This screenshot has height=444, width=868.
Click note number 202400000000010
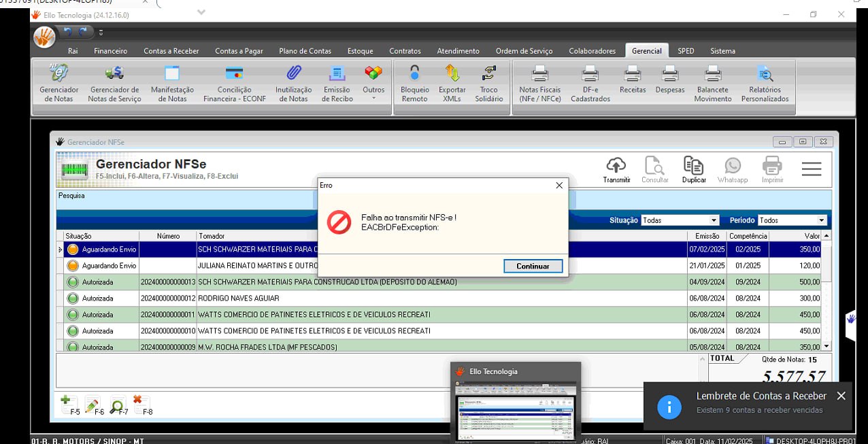(x=168, y=330)
